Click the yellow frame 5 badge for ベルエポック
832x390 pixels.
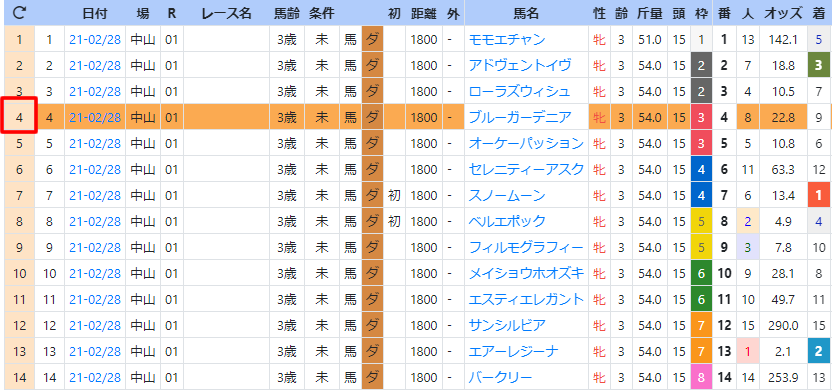tap(701, 221)
